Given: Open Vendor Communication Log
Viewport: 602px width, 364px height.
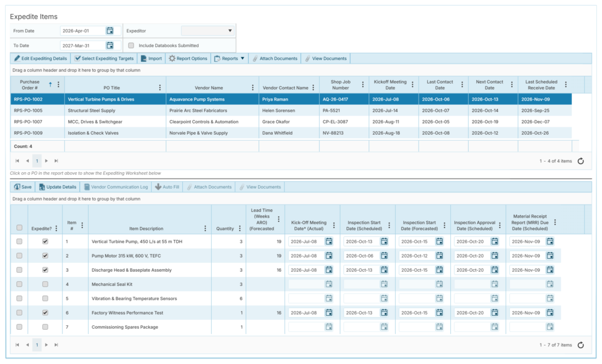Looking at the screenshot, I should pyautogui.click(x=116, y=187).
